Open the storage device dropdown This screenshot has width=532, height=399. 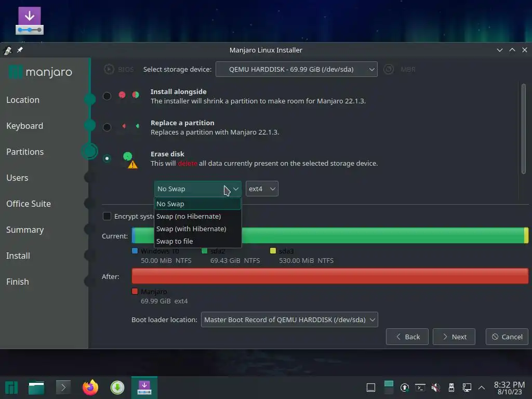coord(297,69)
